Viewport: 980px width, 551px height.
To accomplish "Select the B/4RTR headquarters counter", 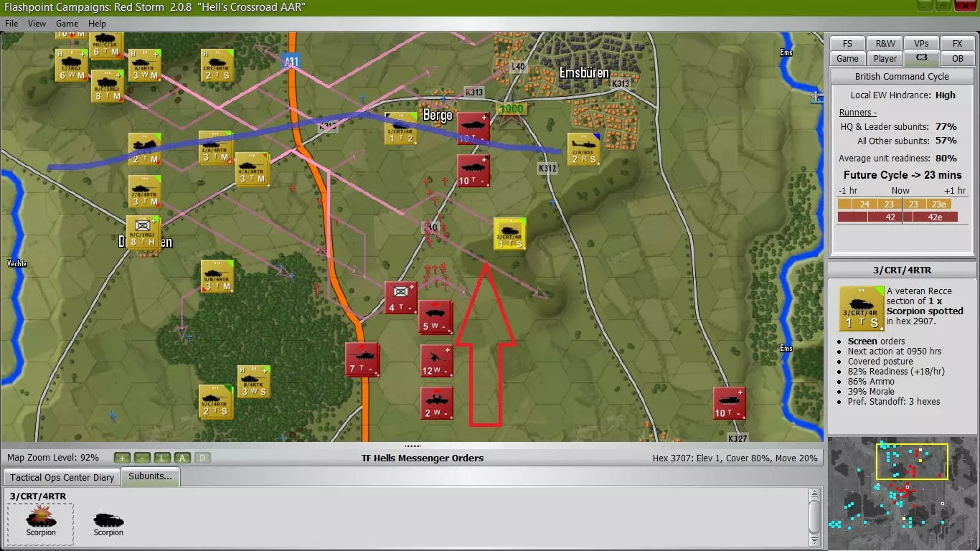I will 254,382.
